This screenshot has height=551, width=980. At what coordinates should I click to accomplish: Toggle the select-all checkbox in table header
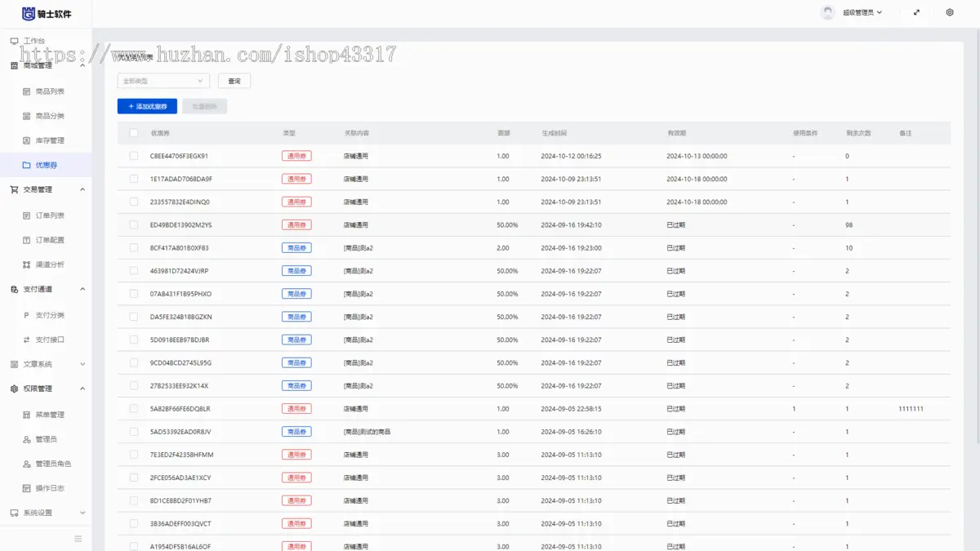134,133
